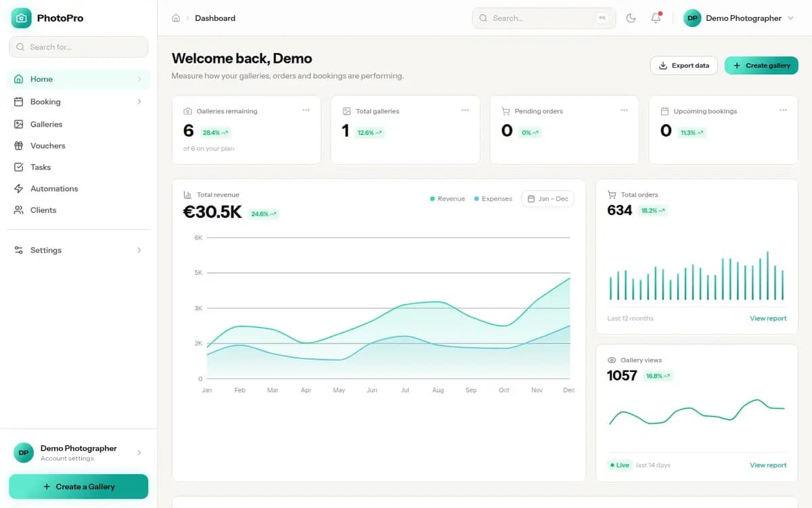Select Home in the sidebar menu
The width and height of the screenshot is (812, 508).
(78, 79)
